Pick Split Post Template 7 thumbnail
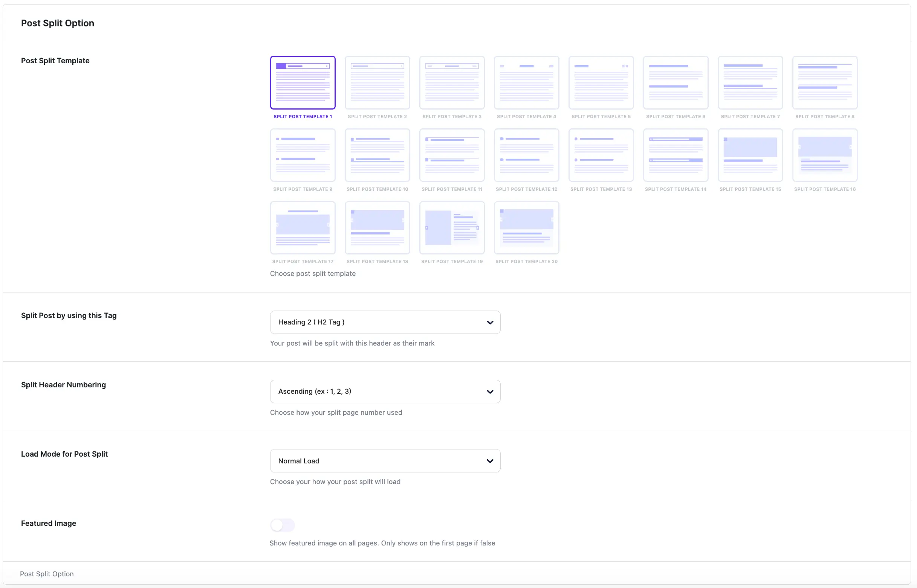Screen dimensions: 917x588 click(750, 82)
